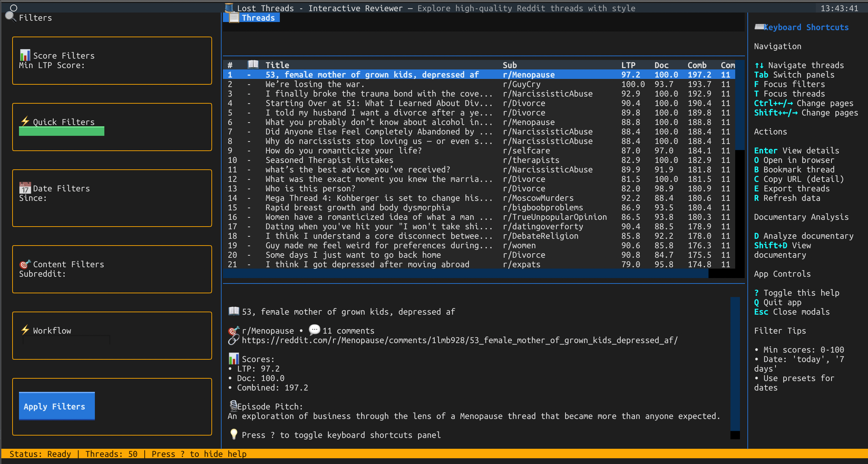Select 'Seasoned Therapist Mistakes' thread row
This screenshot has height=464, width=868.
click(x=329, y=160)
